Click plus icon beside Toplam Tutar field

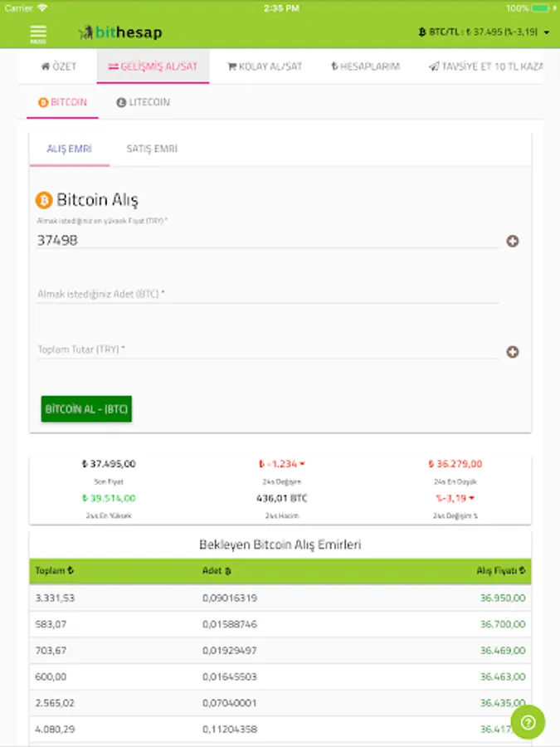[513, 352]
